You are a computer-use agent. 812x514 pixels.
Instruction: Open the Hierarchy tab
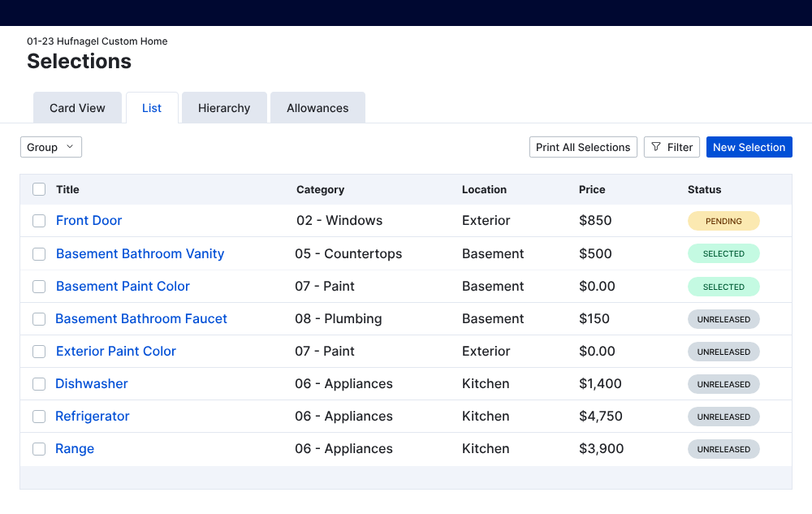coord(224,108)
